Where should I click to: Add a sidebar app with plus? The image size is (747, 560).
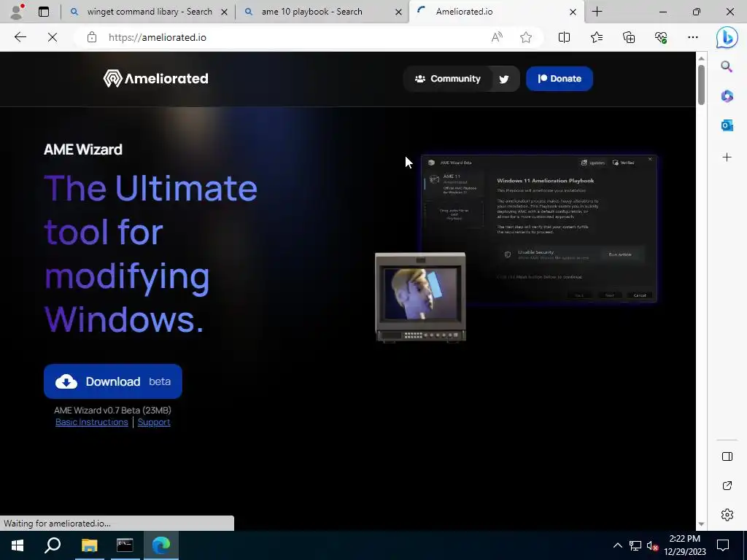pos(727,157)
